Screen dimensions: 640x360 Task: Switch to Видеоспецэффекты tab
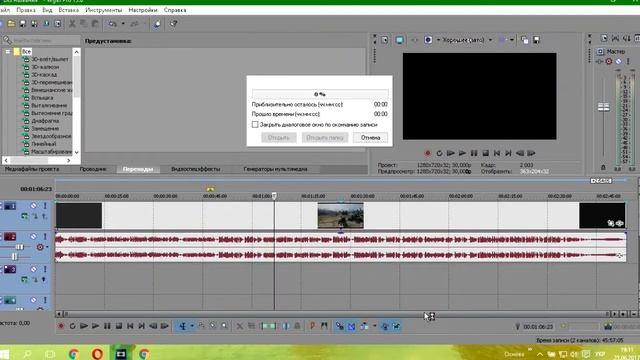pyautogui.click(x=196, y=169)
